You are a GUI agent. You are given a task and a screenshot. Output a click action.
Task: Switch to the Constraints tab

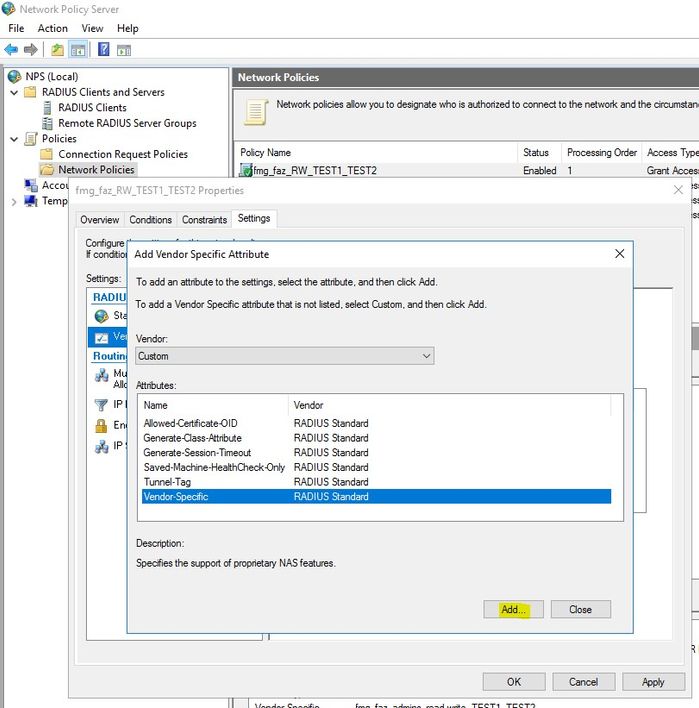click(204, 219)
